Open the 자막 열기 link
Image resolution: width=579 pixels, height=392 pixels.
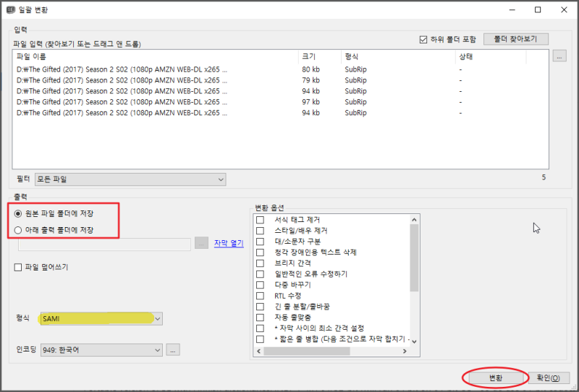[x=229, y=243]
